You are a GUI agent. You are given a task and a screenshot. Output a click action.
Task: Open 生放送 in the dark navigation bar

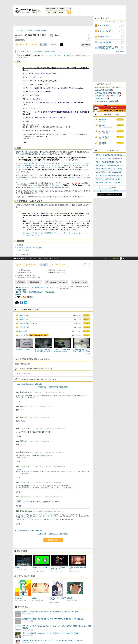pos(27,258)
